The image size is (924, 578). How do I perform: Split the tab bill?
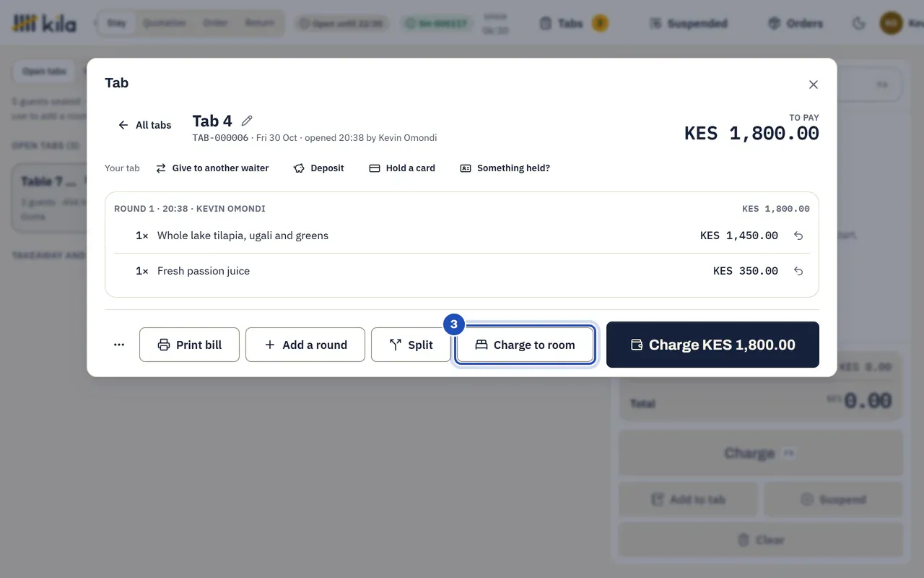[x=411, y=345]
